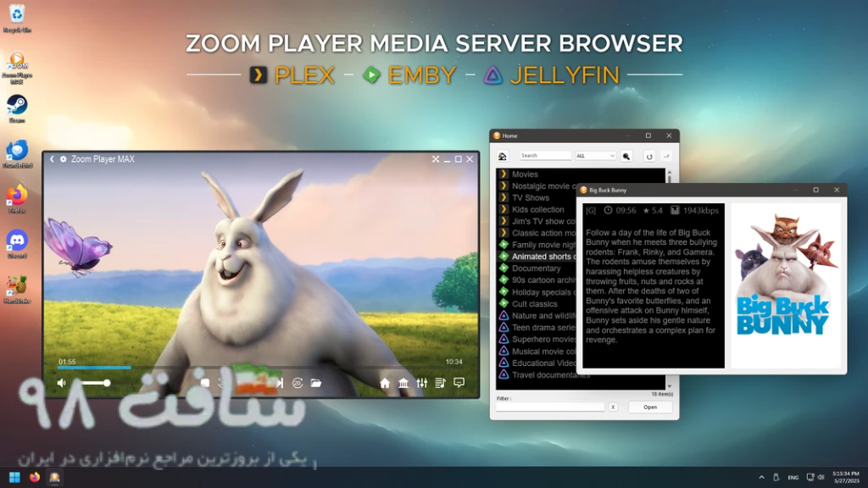This screenshot has height=488, width=868.
Task: Select the Nature and wildlife entry
Action: coord(537,315)
